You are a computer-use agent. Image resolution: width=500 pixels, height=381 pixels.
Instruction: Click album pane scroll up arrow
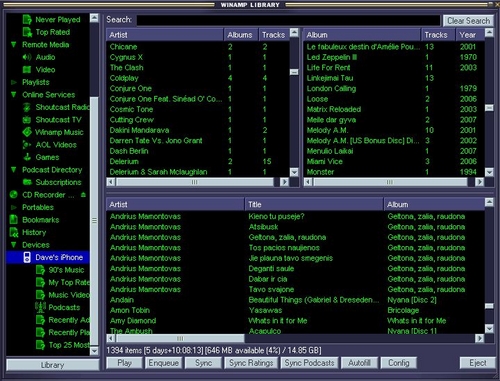pyautogui.click(x=489, y=33)
